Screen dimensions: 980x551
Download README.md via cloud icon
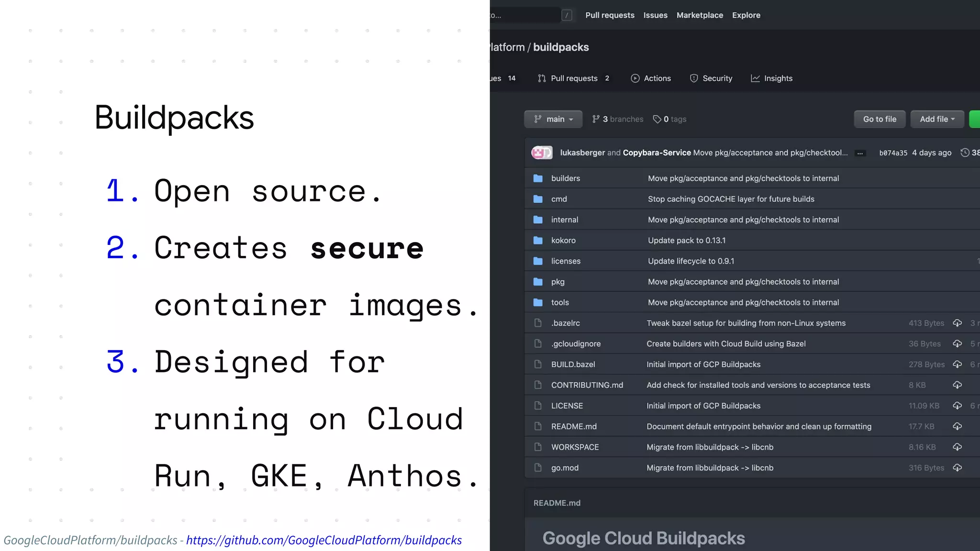957,426
